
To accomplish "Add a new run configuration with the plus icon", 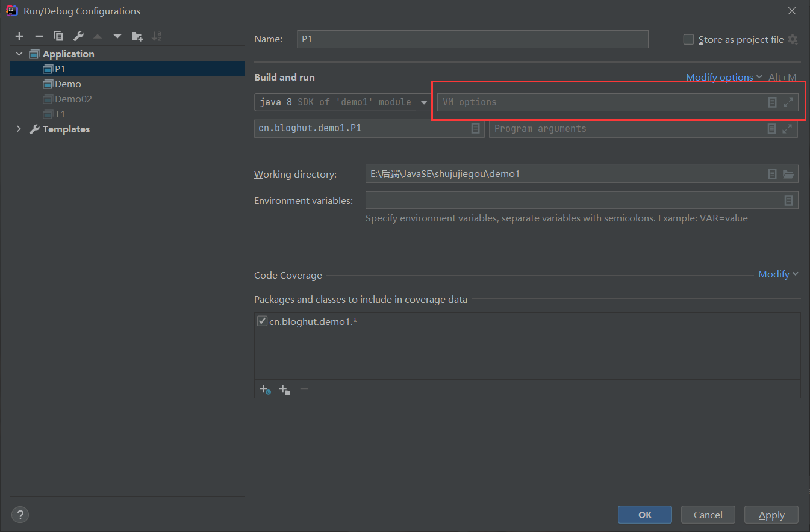I will click(19, 36).
